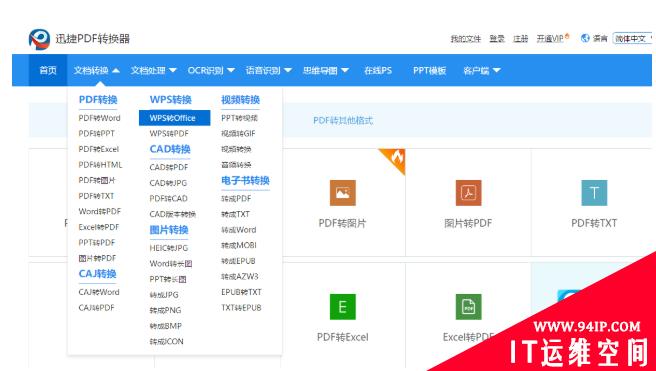Select PDF转HTML menu entry
This screenshot has height=371, width=656.
coord(100,165)
